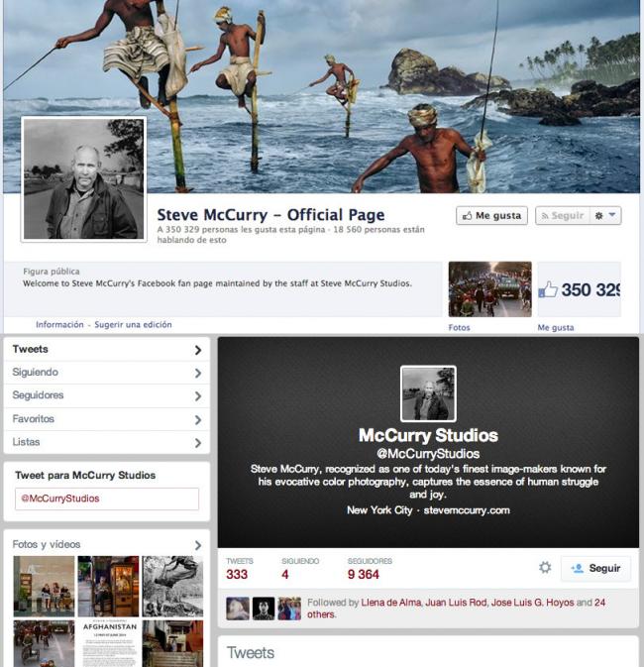The width and height of the screenshot is (644, 667).
Task: Click the TWEETS 333 count
Action: click(x=239, y=568)
